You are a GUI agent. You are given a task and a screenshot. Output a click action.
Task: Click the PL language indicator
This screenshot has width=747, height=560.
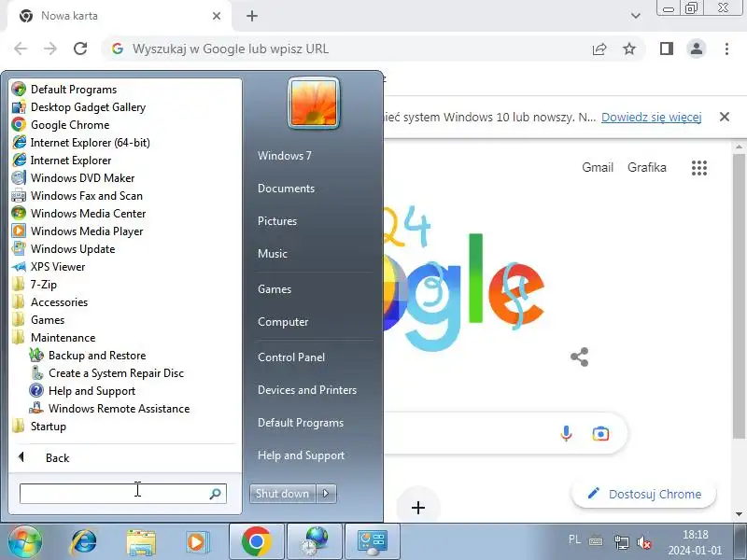[574, 539]
